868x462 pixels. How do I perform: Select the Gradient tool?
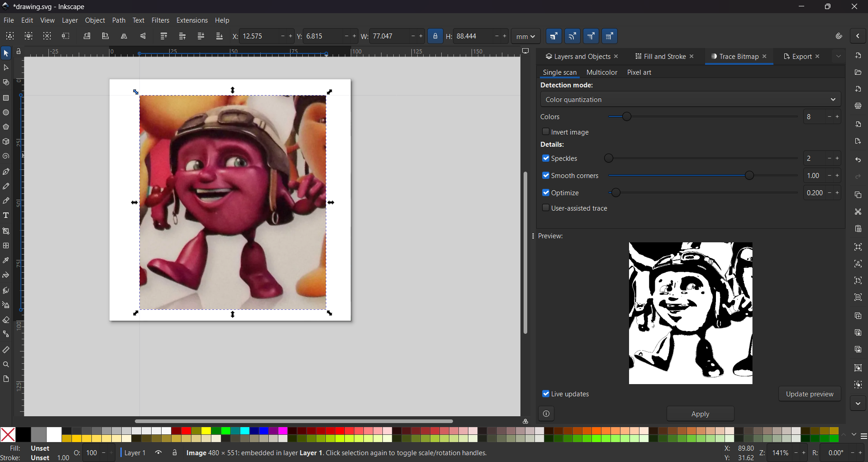point(6,231)
